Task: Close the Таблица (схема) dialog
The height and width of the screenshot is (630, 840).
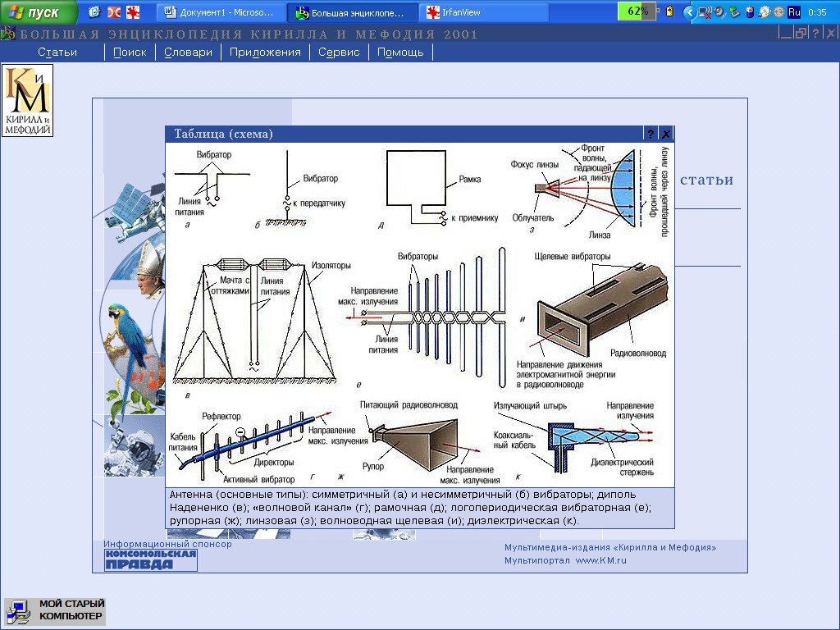Action: click(665, 135)
